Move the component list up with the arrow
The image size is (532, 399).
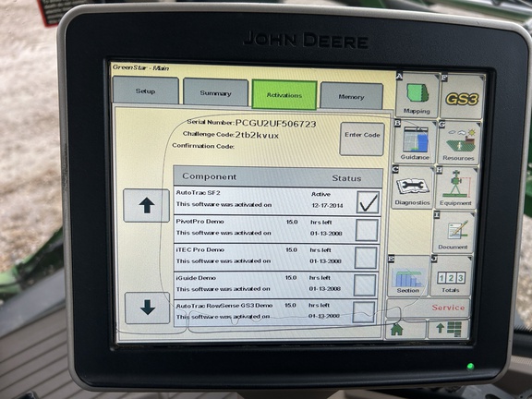146,206
